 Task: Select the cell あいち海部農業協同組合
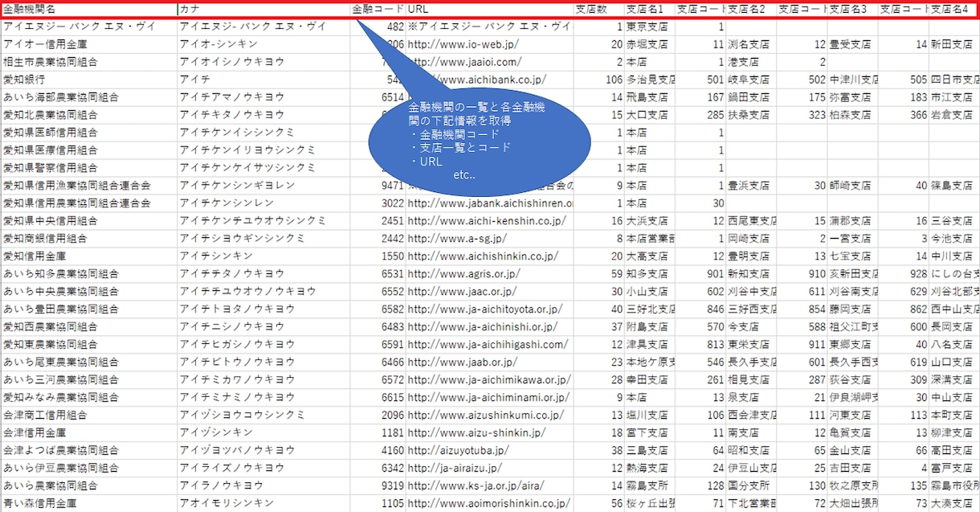(88, 97)
